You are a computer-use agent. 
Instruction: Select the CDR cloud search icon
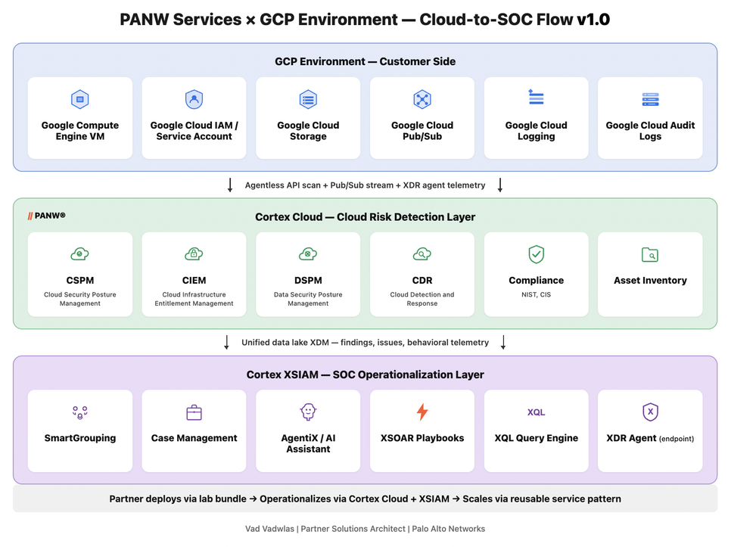(422, 254)
